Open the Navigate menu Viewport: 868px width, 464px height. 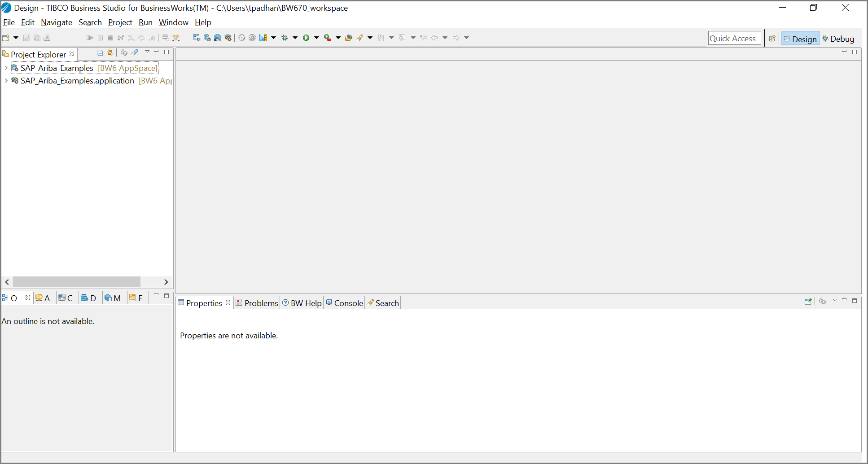(57, 22)
